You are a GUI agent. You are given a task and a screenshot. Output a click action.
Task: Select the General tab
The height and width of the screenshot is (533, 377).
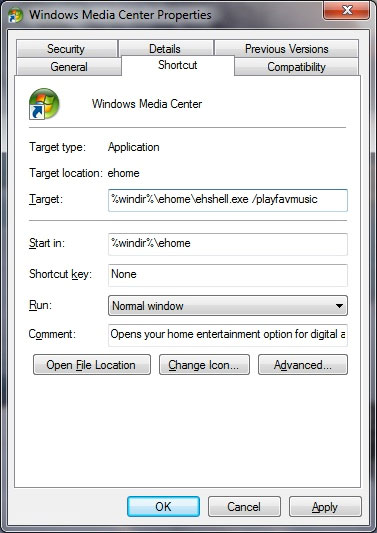[69, 67]
